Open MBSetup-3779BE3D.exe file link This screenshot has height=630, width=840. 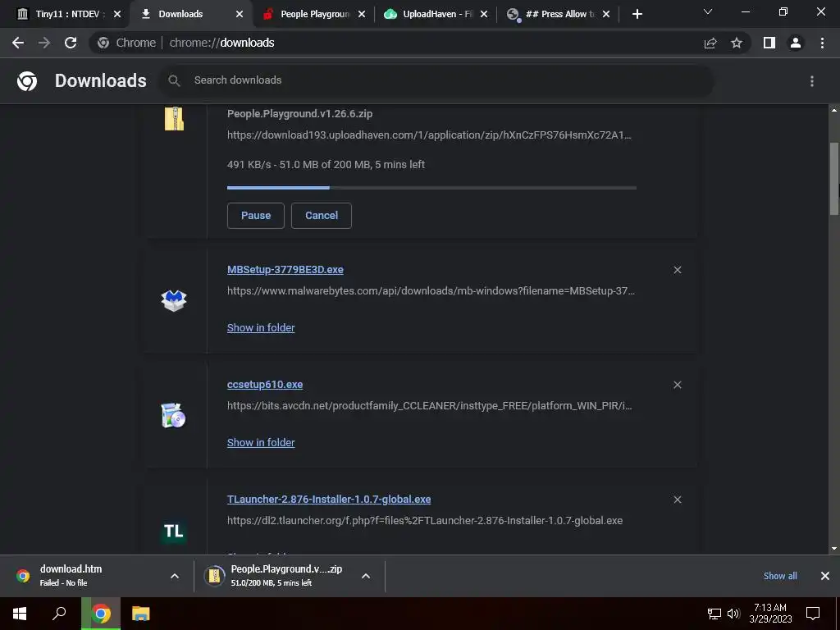[285, 269]
